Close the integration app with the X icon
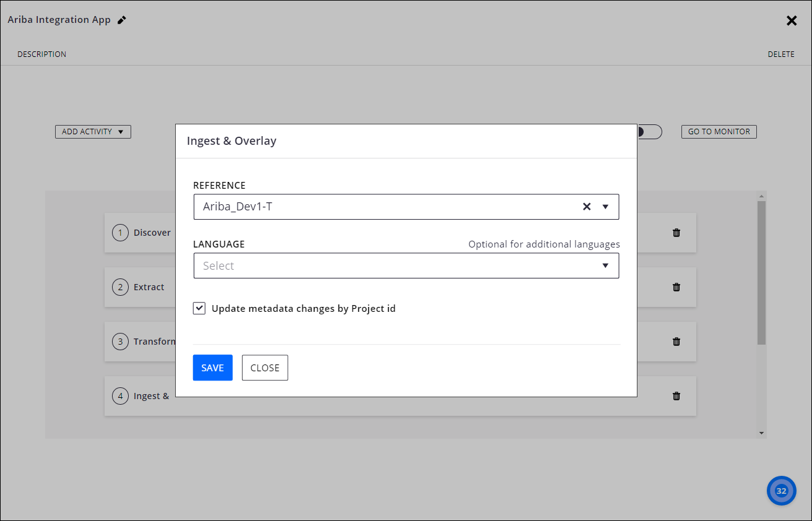 (792, 20)
